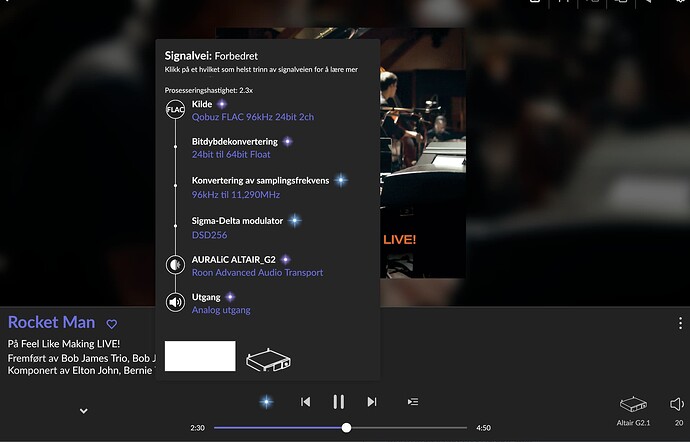Click the Bitdybdekonvertering heading
690x442 pixels.
click(x=235, y=142)
